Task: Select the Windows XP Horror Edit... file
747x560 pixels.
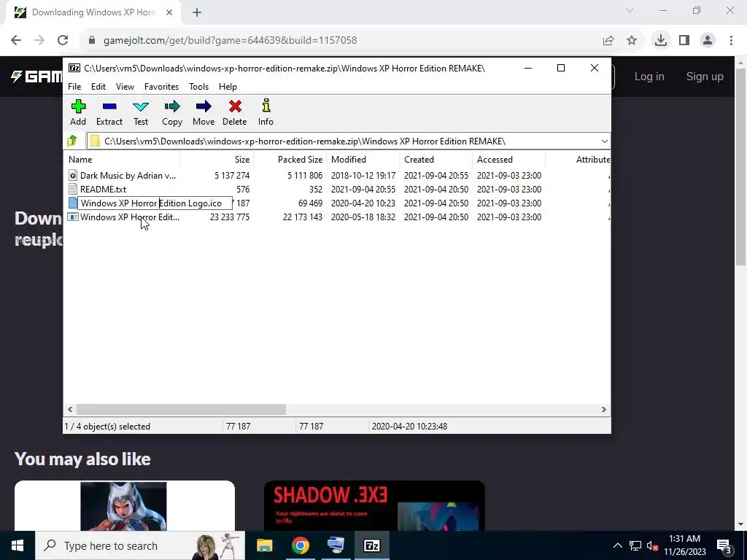Action: coord(130,217)
